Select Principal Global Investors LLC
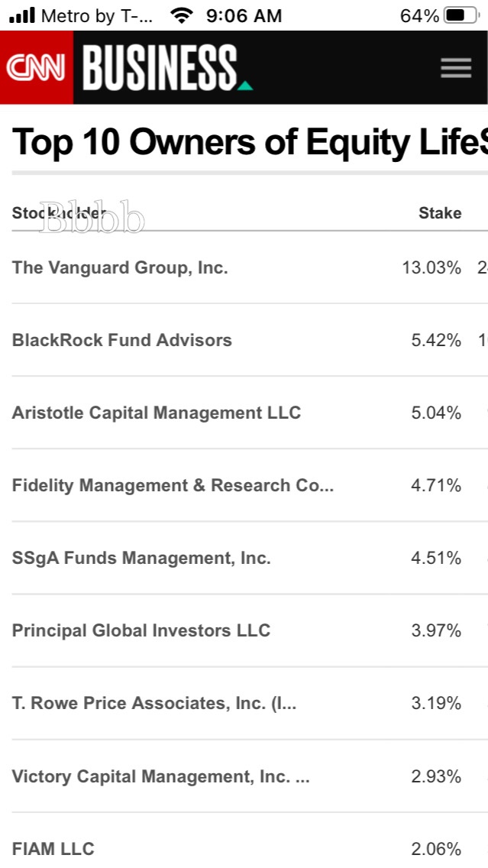The width and height of the screenshot is (488, 868). (141, 630)
